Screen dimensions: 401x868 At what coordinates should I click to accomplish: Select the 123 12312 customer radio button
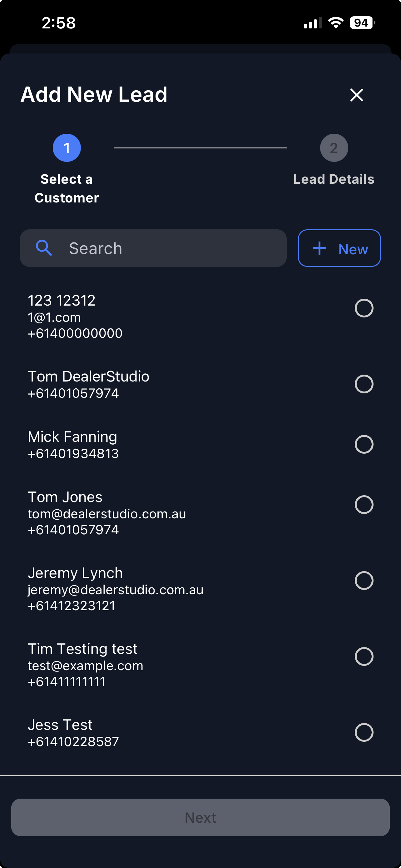(364, 308)
